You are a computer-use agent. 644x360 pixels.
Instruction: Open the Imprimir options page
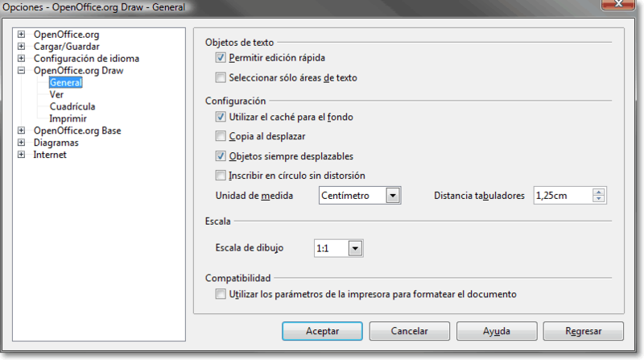[68, 118]
